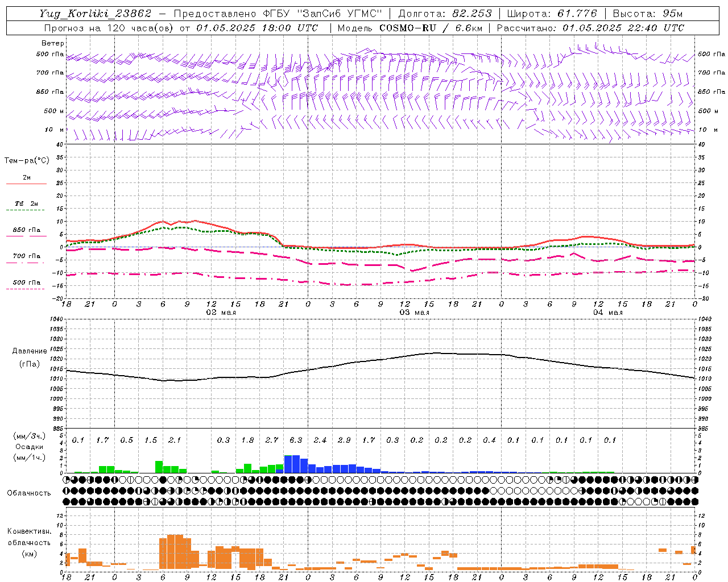Click the 850 гПа temperature legend entry
The image size is (728, 582).
(x=27, y=230)
